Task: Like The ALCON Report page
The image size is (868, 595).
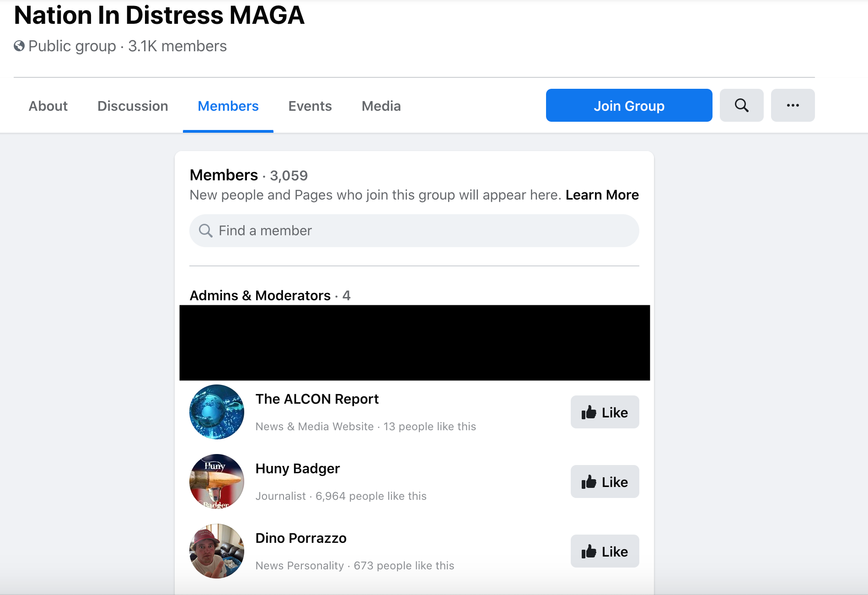Action: point(605,412)
